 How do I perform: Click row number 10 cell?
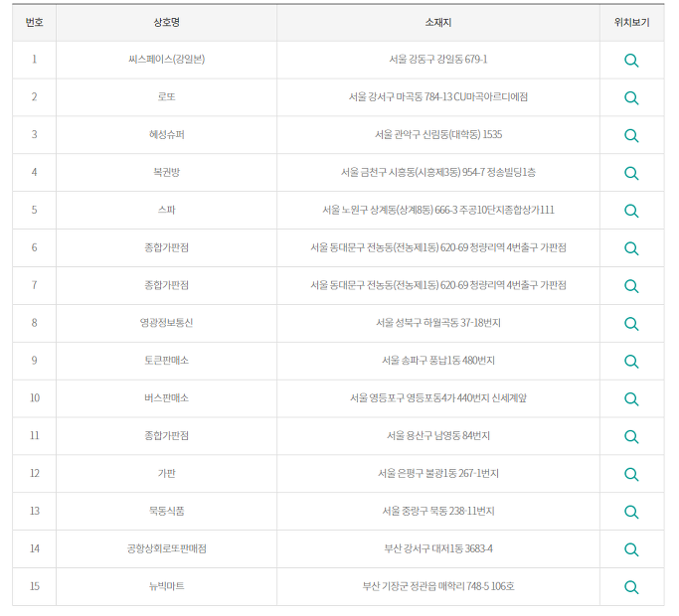pos(34,398)
